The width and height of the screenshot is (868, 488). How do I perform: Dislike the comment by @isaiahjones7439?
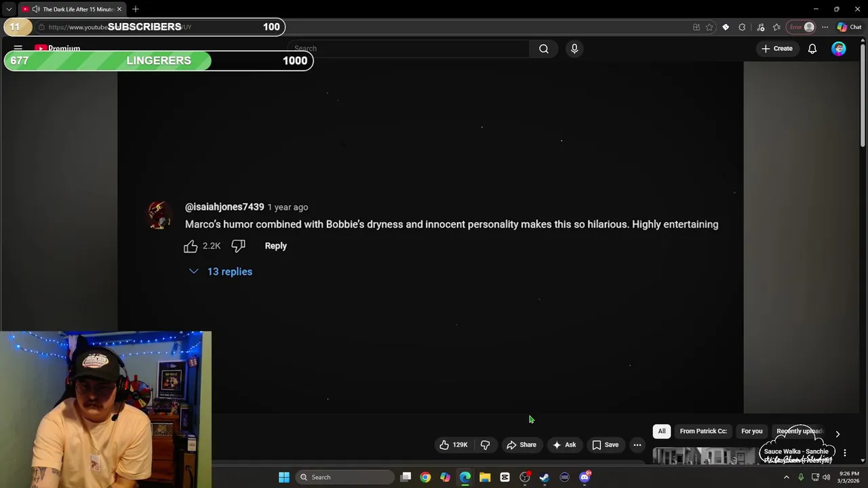coord(238,246)
